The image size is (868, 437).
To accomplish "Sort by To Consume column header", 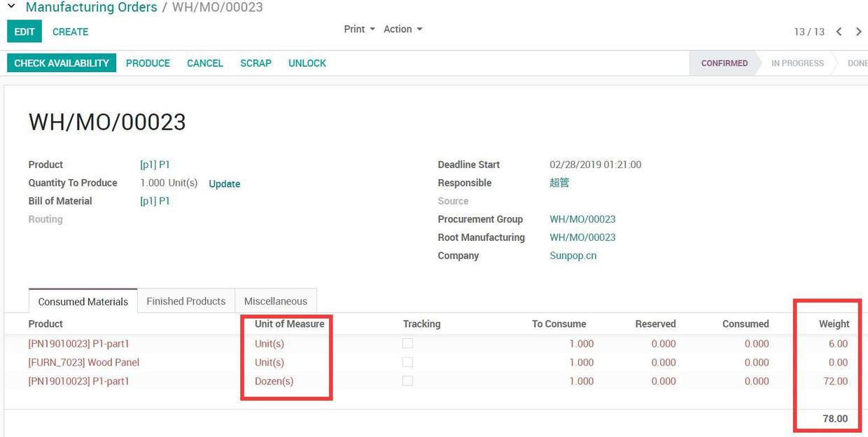I will point(559,324).
